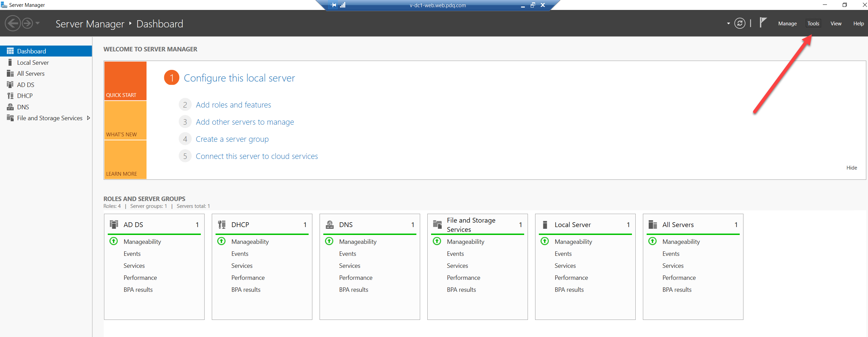
Task: Select Local Server in the sidebar
Action: (46, 62)
